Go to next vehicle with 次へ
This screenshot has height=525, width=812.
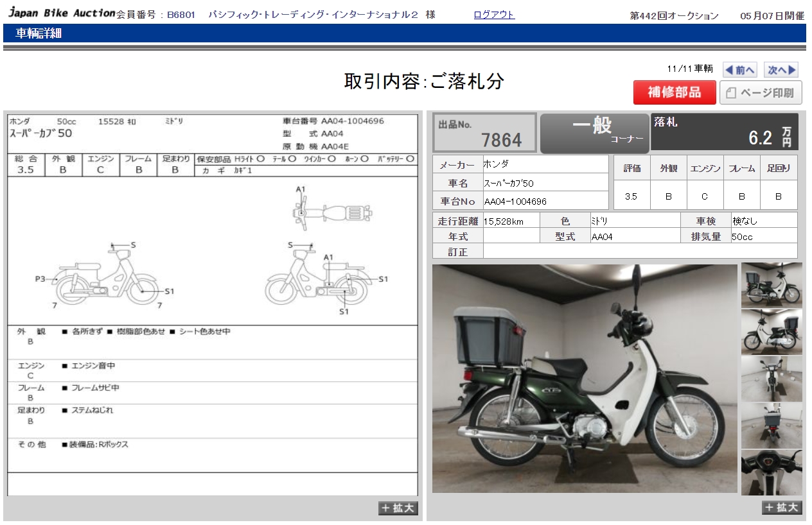pyautogui.click(x=782, y=69)
